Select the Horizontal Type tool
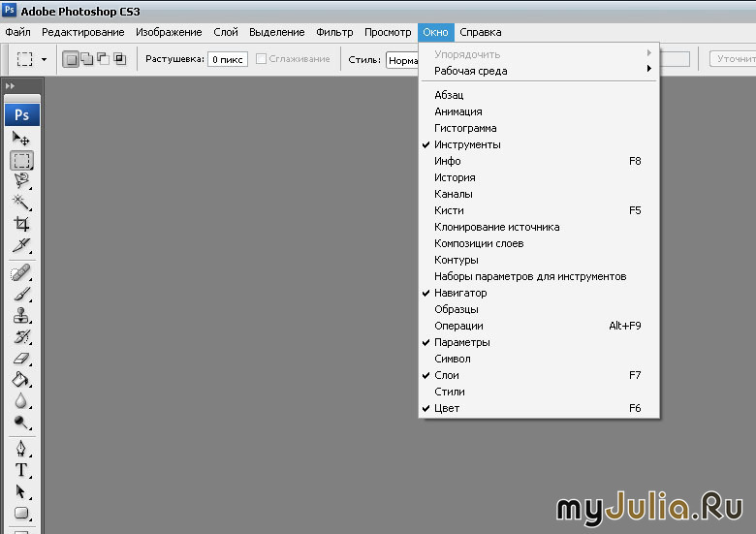This screenshot has height=534, width=756. [x=21, y=470]
